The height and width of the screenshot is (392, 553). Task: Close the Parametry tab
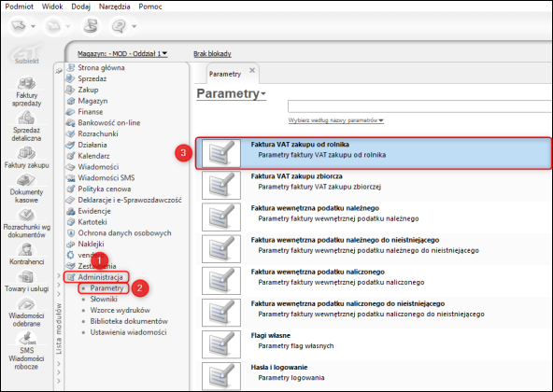click(x=252, y=70)
